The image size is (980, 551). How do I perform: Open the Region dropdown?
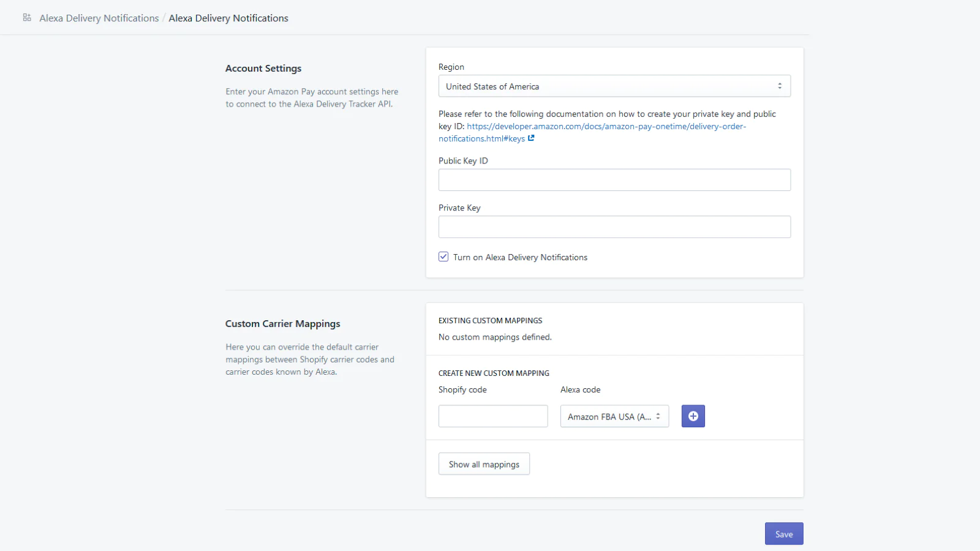[614, 86]
